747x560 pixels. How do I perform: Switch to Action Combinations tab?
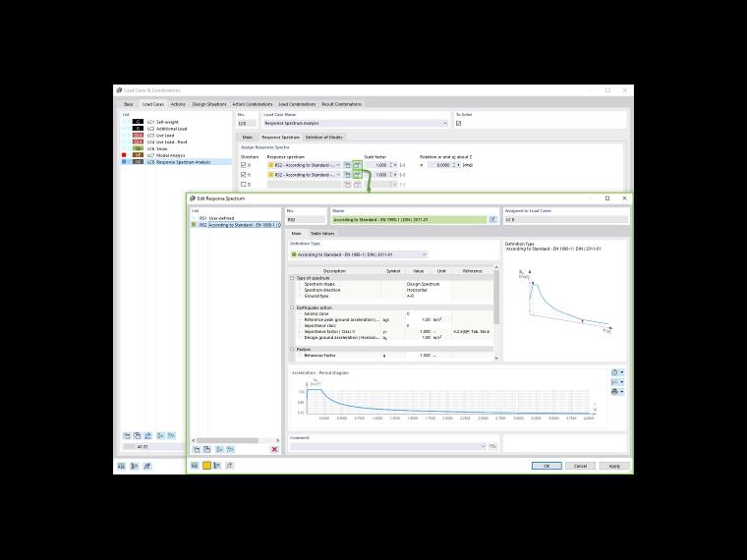253,104
